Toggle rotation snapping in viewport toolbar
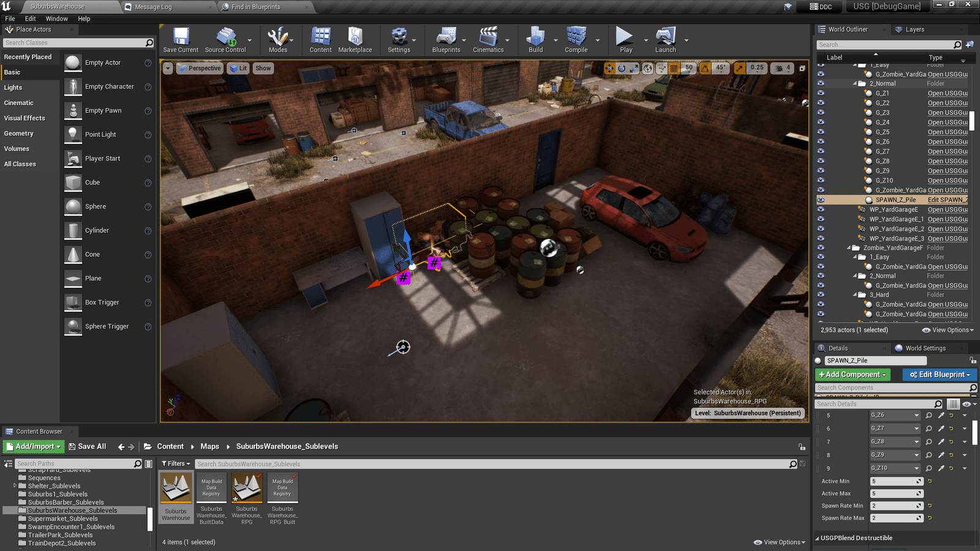Screen dimensions: 980x551 (705, 69)
